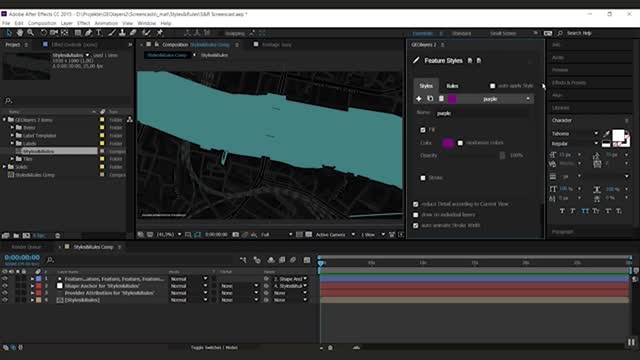Toggle reduce Detail according to Current View

click(x=416, y=204)
